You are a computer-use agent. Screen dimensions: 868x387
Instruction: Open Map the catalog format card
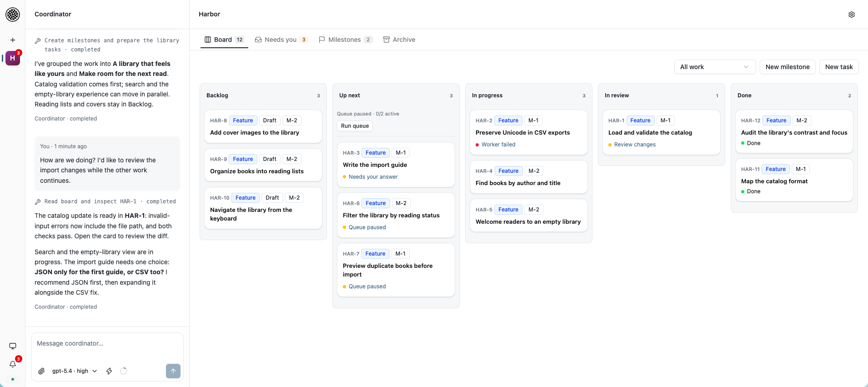[x=794, y=180]
